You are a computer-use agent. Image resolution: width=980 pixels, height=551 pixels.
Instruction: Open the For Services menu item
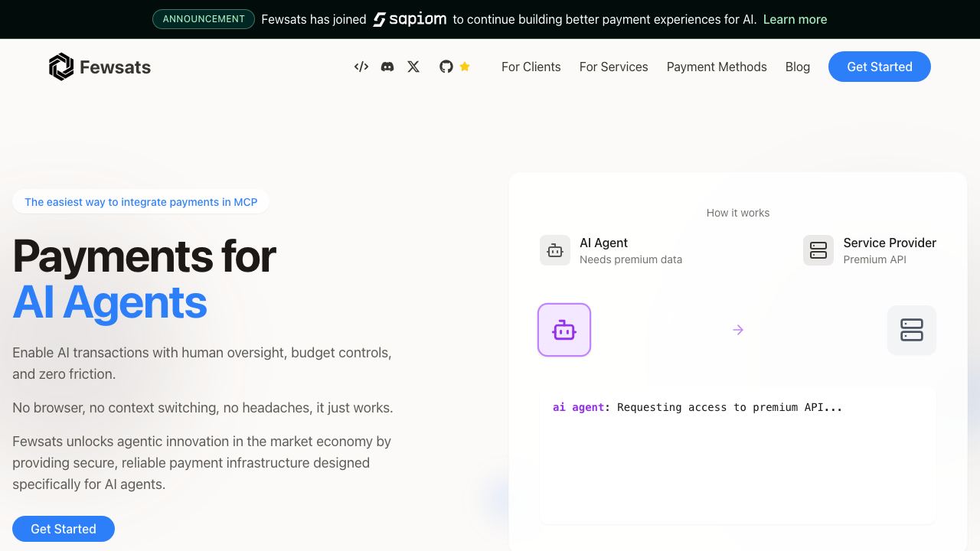click(614, 67)
